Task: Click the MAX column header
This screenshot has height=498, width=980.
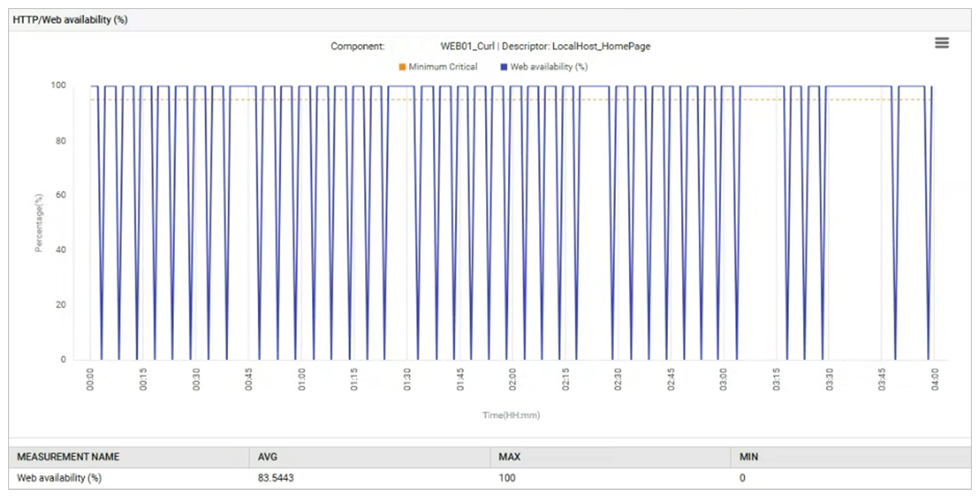Action: [510, 457]
